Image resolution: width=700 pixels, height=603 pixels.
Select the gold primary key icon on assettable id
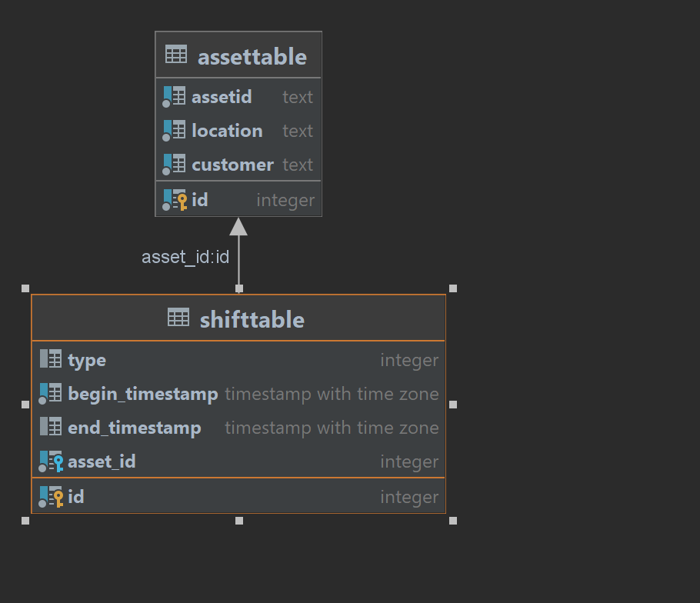tap(182, 200)
